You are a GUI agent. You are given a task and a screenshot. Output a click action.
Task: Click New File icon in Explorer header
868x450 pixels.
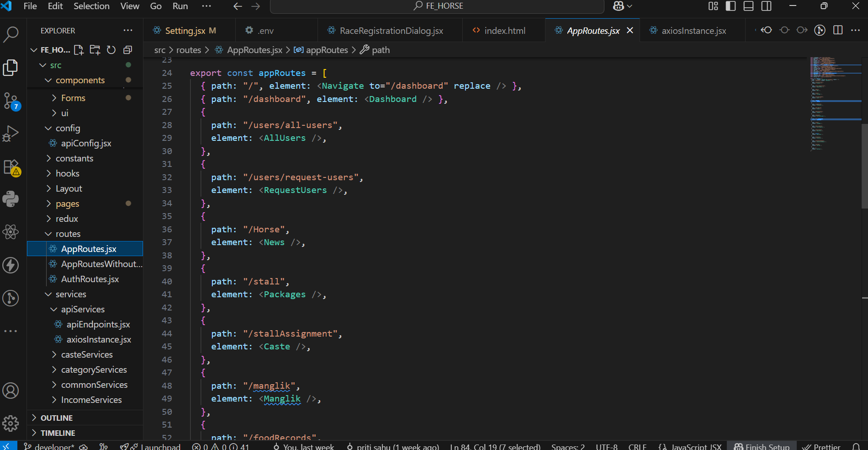pos(79,50)
